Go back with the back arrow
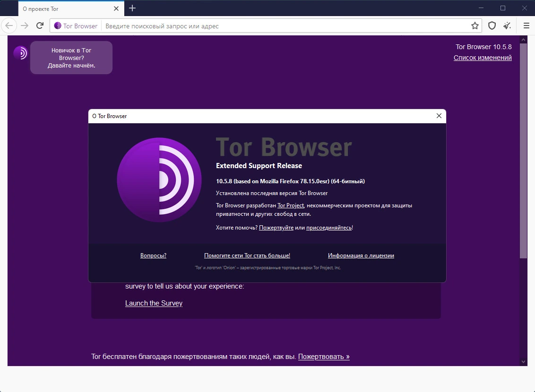535x392 pixels. point(9,26)
